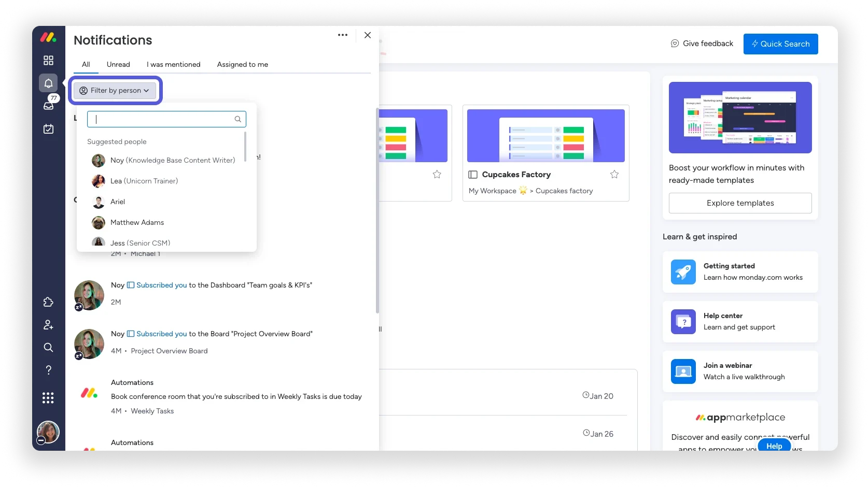This screenshot has width=868, height=487.
Task: Open the nine-dot products switcher
Action: pyautogui.click(x=48, y=397)
